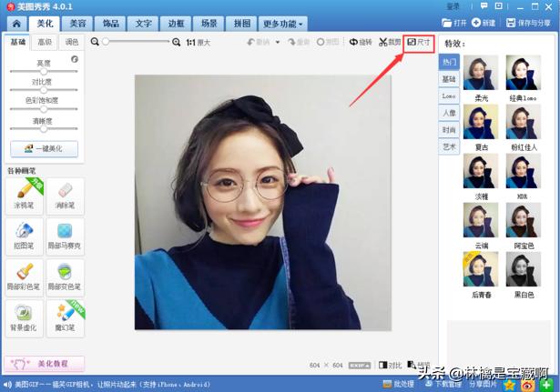Open the 抠图笔 cutout tool

[x=25, y=236]
